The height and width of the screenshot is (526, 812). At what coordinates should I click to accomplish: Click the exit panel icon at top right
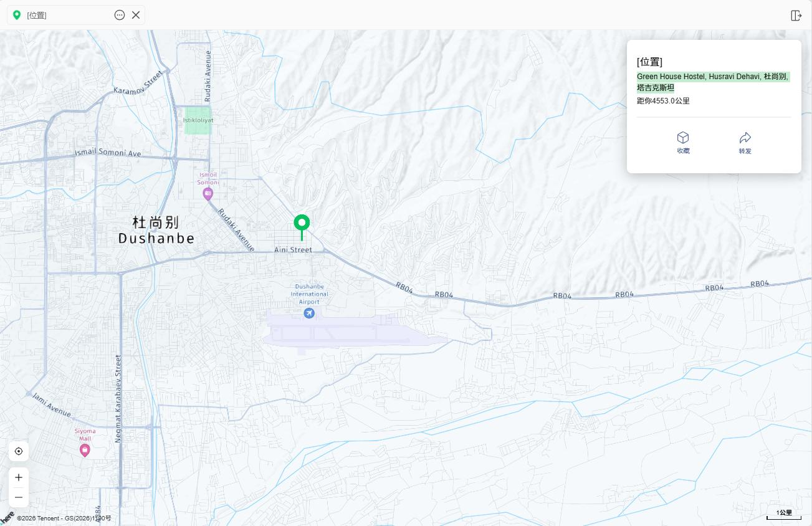(x=796, y=16)
